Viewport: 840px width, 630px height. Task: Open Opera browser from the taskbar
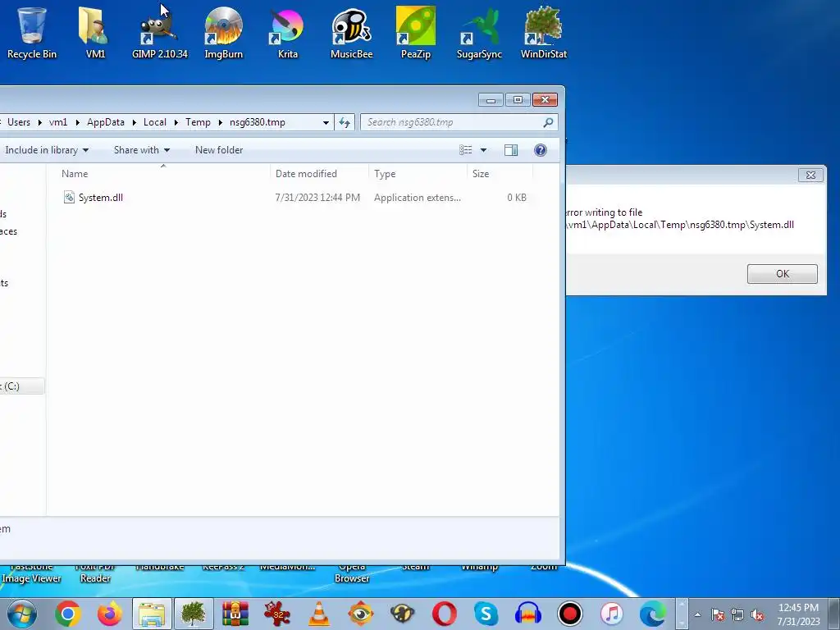click(445, 614)
